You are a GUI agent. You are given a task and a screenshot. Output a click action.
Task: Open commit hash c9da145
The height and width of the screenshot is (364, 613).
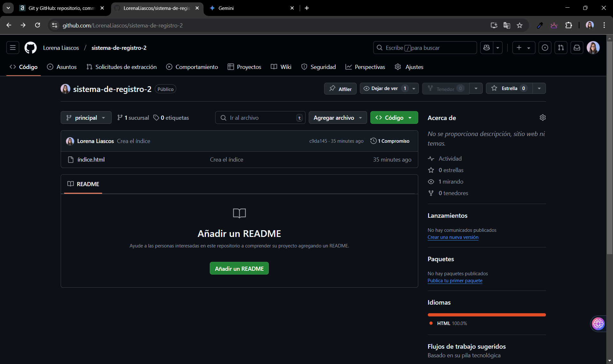[318, 141]
